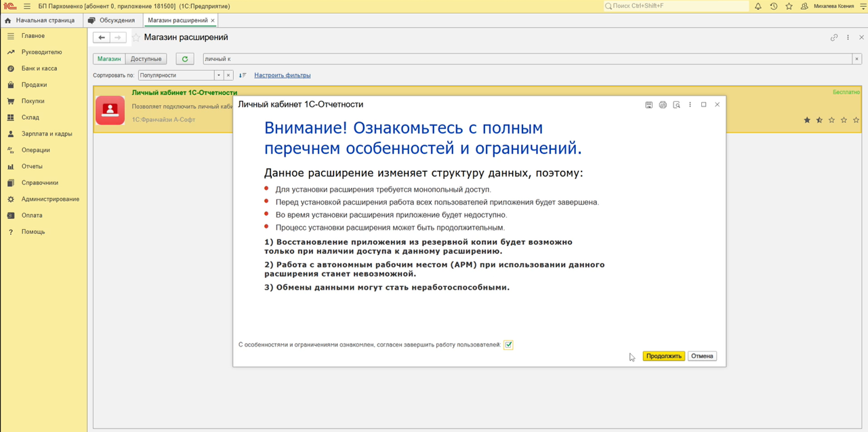Viewport: 868px width, 432px height.
Task: Click the search field Поиск Ctrl+Shift+F
Action: point(676,6)
